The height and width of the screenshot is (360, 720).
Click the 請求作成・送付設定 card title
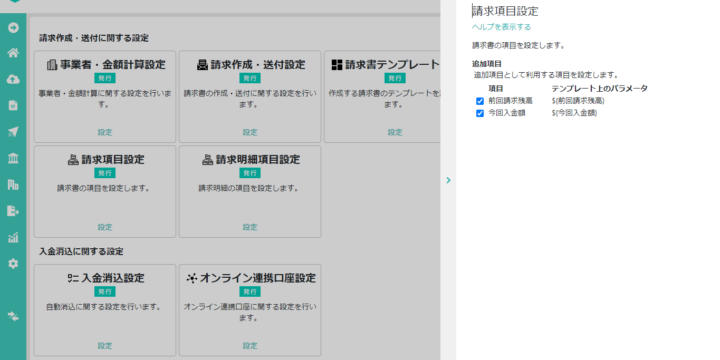[258, 65]
